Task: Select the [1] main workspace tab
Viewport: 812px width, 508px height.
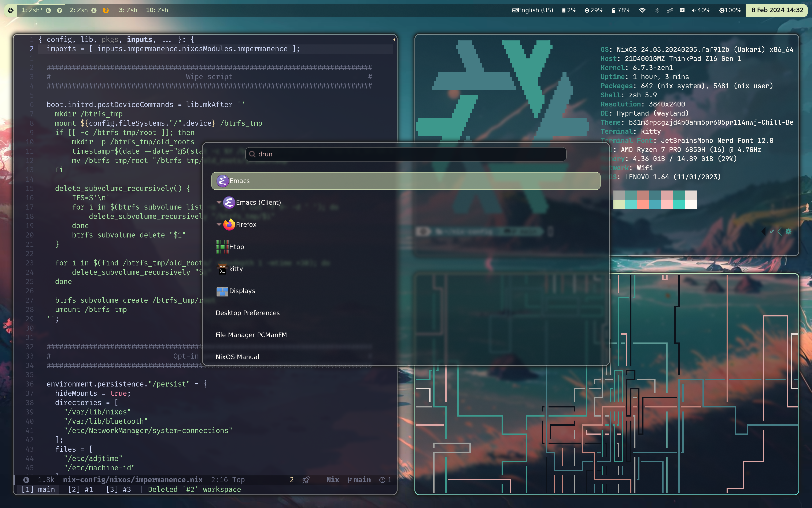Action: pyautogui.click(x=38, y=490)
